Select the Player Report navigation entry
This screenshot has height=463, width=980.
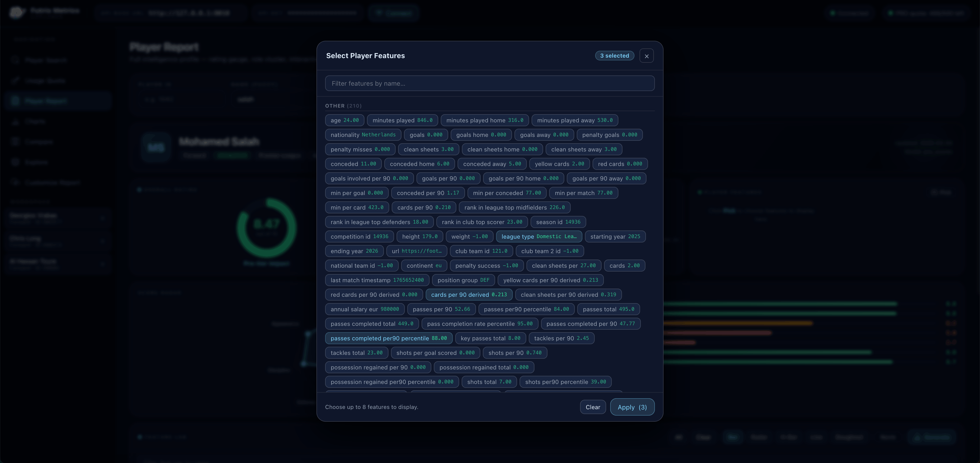coord(46,101)
